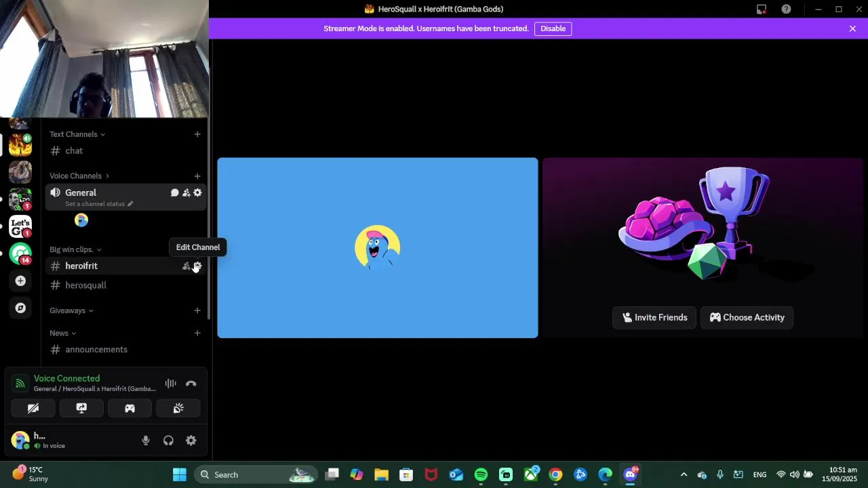Start an activity controller button

pyautogui.click(x=130, y=408)
